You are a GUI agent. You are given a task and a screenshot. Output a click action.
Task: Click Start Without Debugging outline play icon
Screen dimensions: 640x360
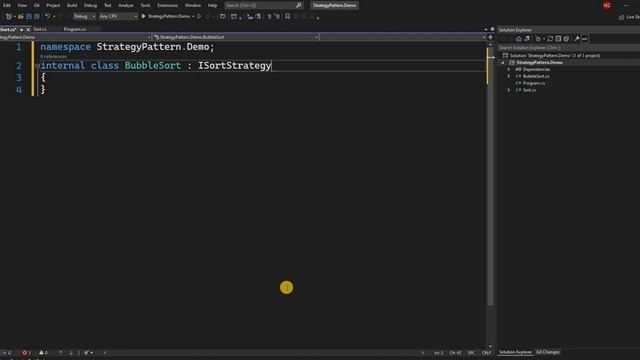(200, 16)
